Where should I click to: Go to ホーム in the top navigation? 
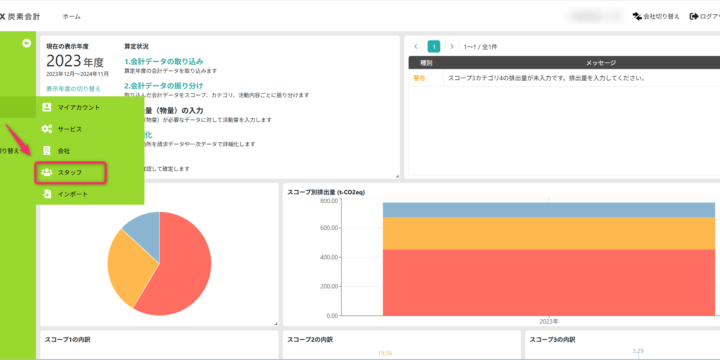click(72, 17)
